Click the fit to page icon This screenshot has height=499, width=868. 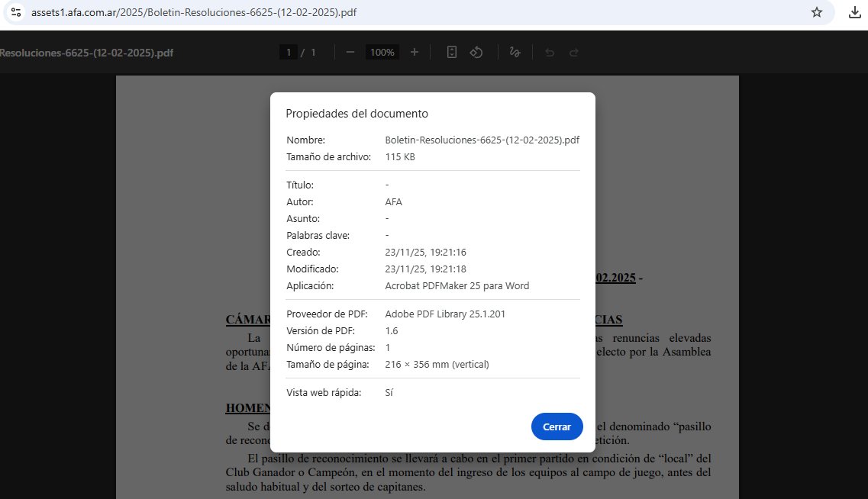(452, 52)
